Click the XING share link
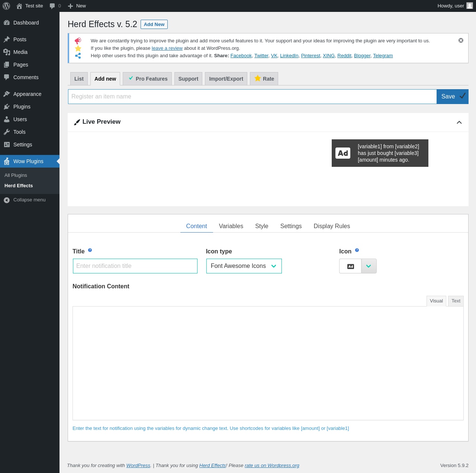 [329, 56]
